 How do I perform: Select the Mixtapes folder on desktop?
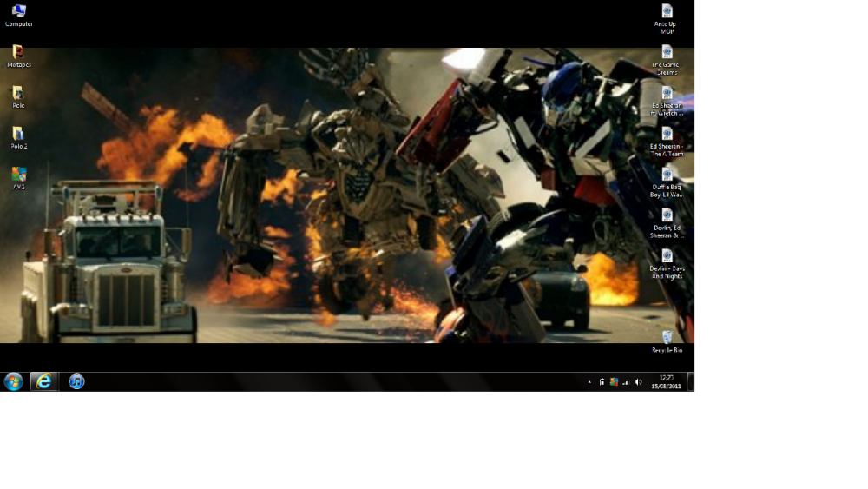click(x=19, y=56)
